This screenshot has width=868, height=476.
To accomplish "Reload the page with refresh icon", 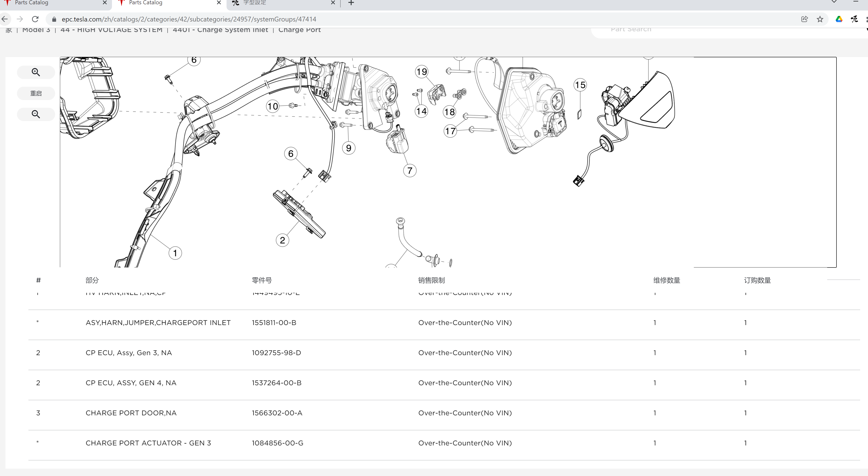I will click(35, 19).
